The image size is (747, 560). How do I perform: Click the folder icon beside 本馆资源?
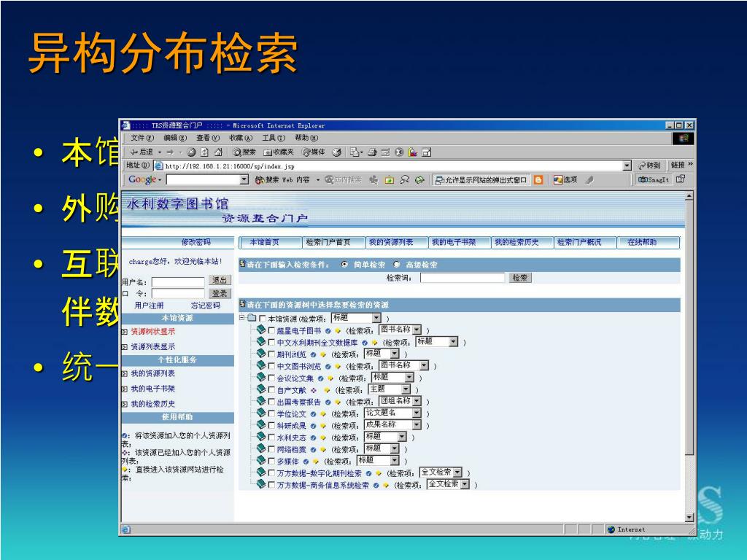click(252, 318)
